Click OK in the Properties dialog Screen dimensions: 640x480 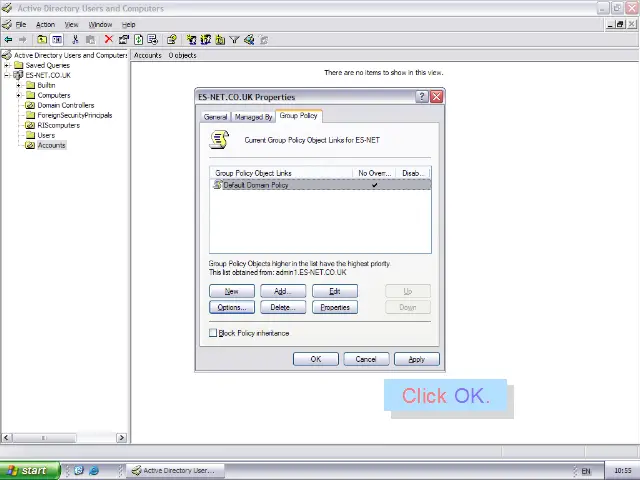pos(316,359)
